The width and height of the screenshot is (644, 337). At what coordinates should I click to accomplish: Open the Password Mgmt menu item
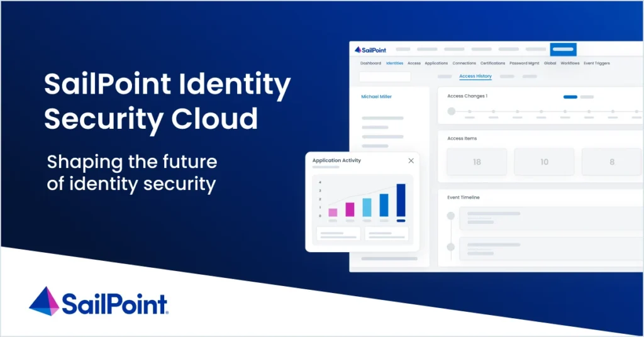[524, 64]
